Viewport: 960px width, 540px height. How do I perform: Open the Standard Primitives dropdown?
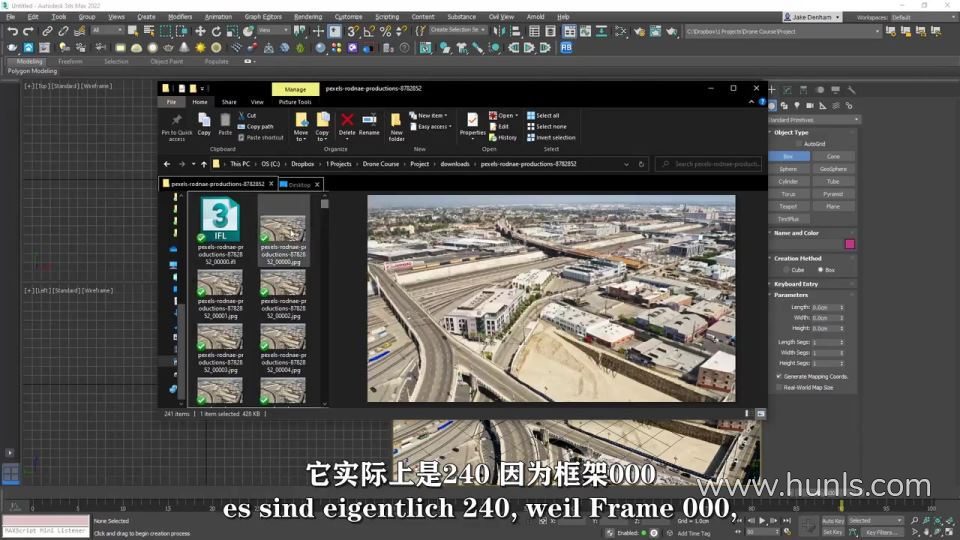814,120
